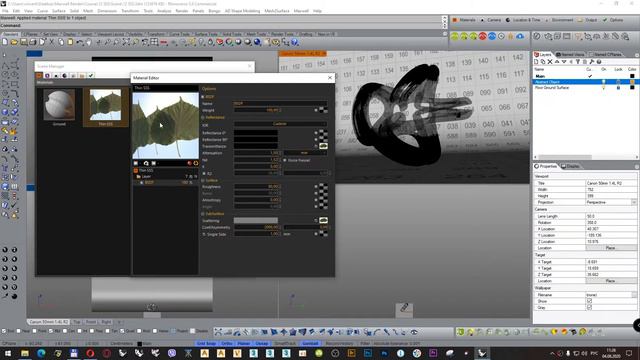Open the Curve menu
The image size is (640, 360).
coord(42,11)
